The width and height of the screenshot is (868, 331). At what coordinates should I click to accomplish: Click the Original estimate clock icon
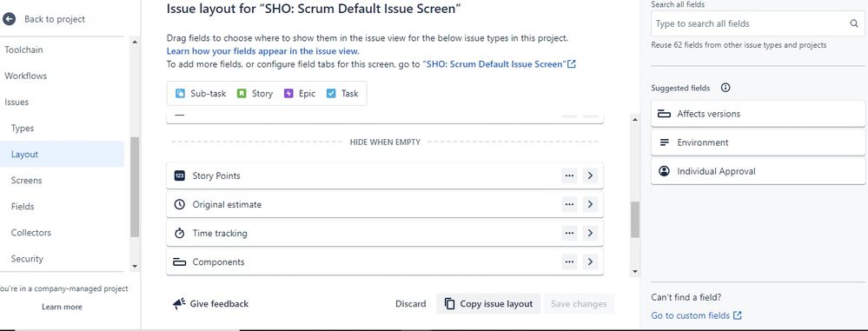click(179, 204)
